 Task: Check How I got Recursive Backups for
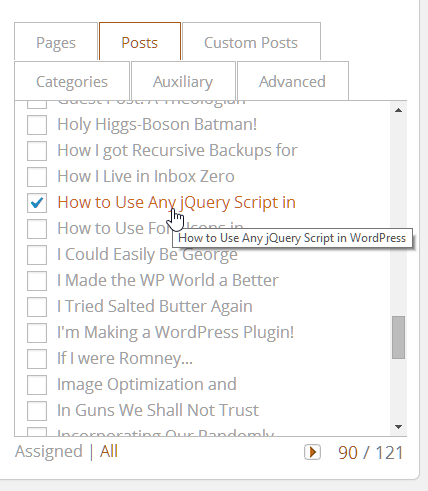[37, 151]
